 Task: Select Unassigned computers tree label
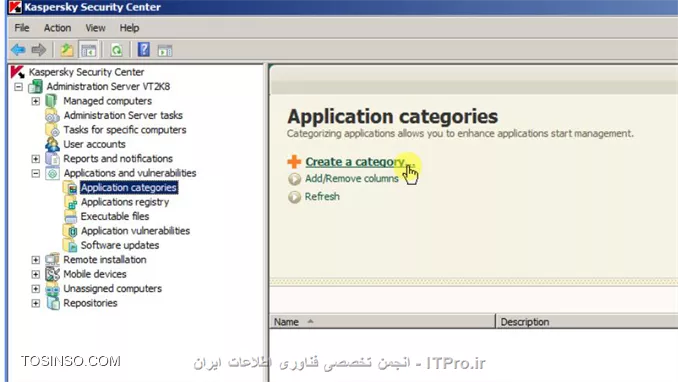112,289
